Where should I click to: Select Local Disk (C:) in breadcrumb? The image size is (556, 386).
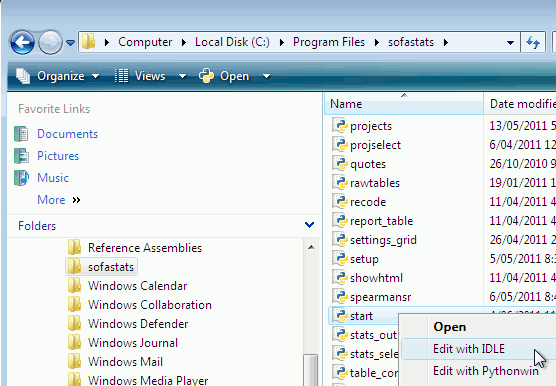coord(232,42)
